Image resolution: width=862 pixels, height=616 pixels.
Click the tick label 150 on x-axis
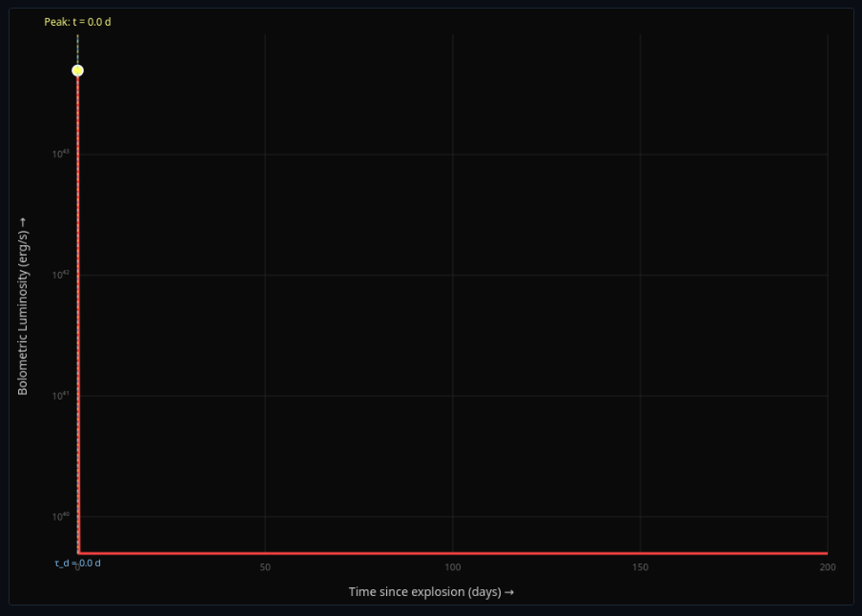click(641, 566)
